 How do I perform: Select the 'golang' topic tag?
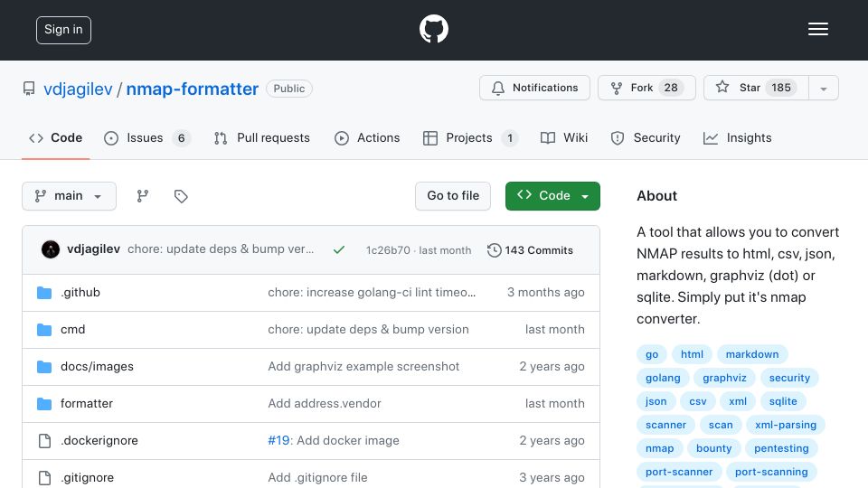tap(663, 378)
